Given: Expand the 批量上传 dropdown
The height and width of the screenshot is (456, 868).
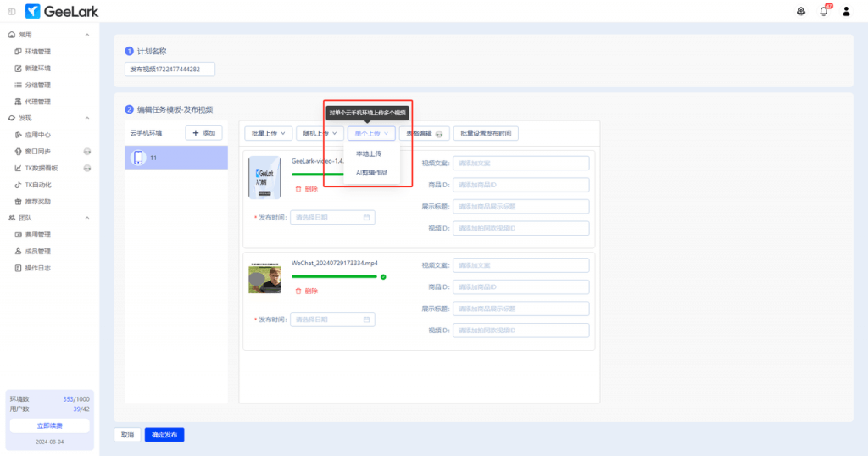Looking at the screenshot, I should 269,133.
